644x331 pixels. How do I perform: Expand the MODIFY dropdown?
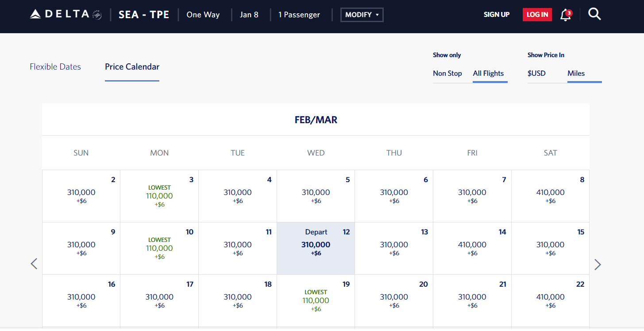[x=362, y=15]
